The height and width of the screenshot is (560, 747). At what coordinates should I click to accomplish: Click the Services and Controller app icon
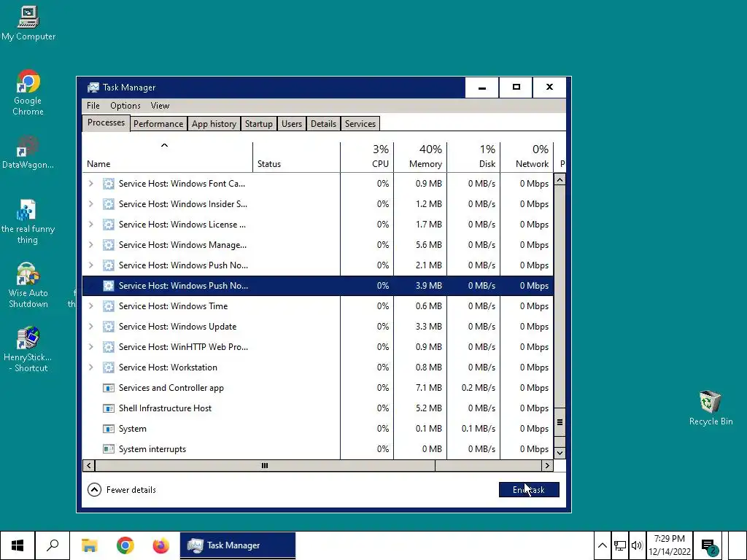click(109, 388)
